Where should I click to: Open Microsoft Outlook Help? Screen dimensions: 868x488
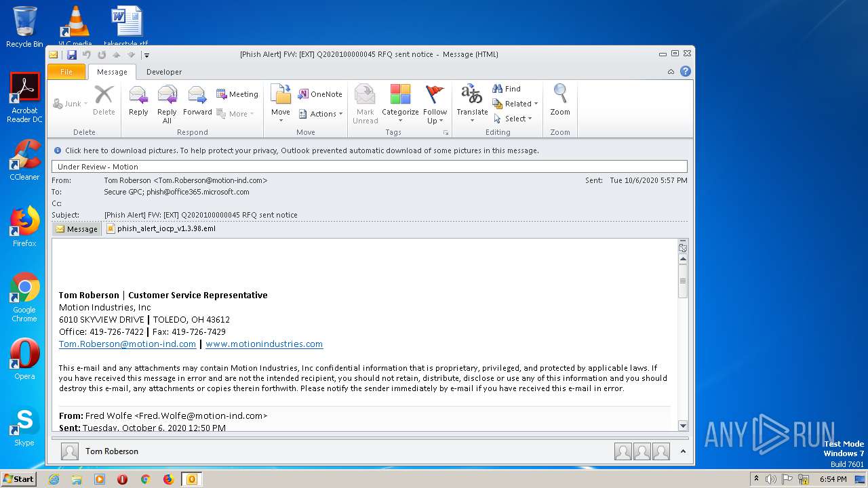click(x=686, y=71)
